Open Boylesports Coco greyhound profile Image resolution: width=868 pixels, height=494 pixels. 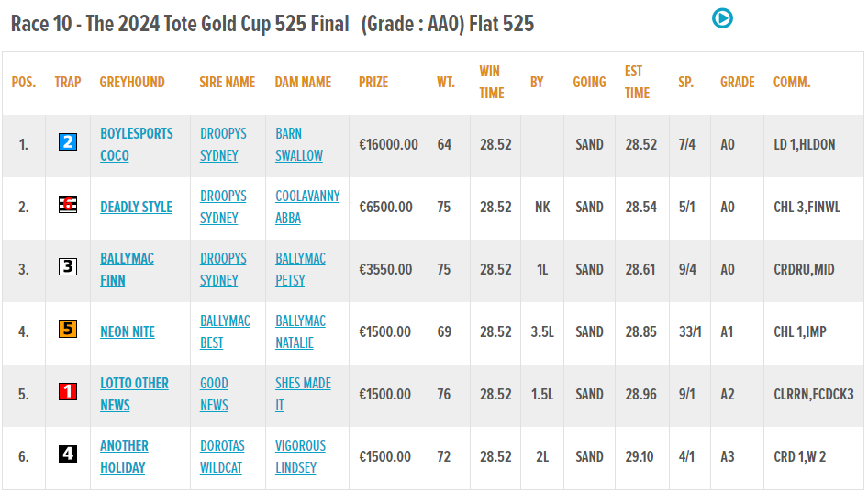click(136, 144)
